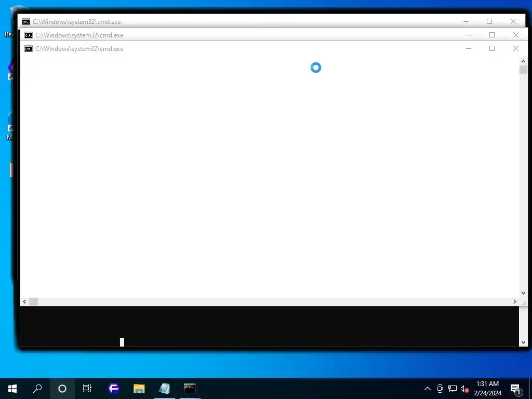The image size is (532, 399).
Task: Maximize the rearmost cmd.exe window
Action: click(489, 21)
